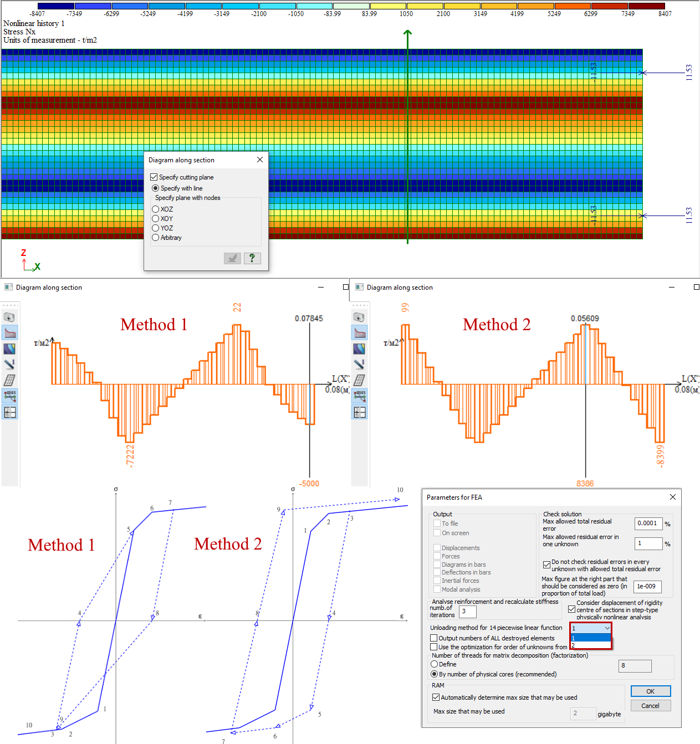Take a snapshot with the camera icon
700x744 pixels.
pos(10,316)
